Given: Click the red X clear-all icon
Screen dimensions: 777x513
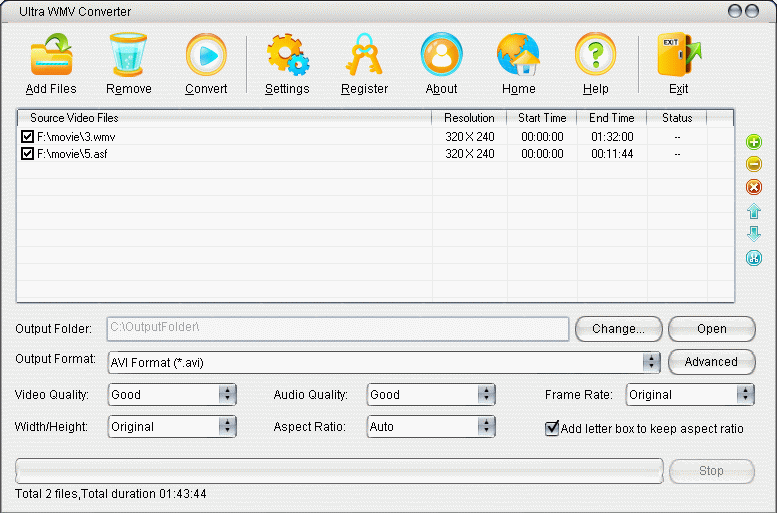Looking at the screenshot, I should (754, 187).
